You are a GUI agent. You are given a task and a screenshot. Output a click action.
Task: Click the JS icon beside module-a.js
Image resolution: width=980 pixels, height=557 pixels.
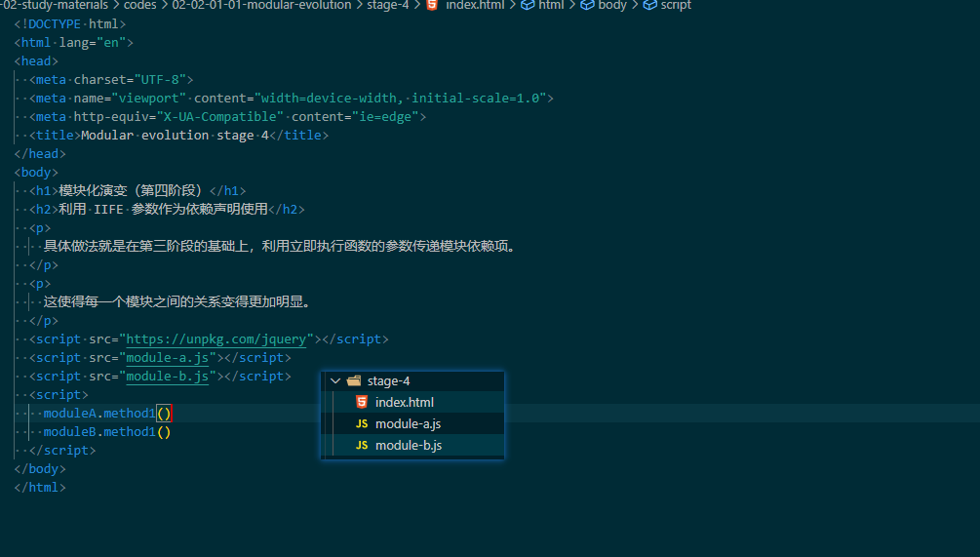pos(361,423)
